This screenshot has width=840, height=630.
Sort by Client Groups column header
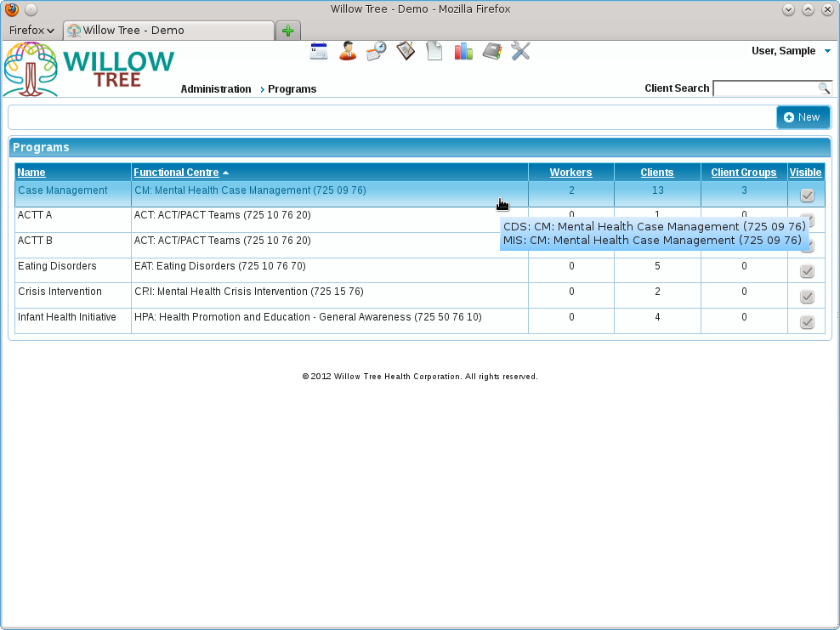point(744,173)
